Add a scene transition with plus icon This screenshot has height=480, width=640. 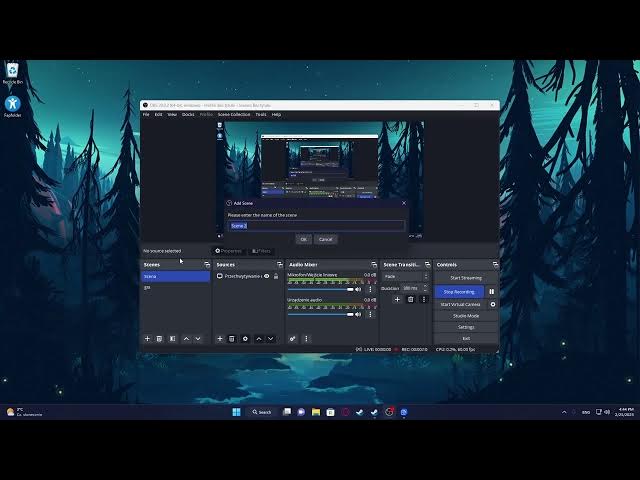[397, 299]
